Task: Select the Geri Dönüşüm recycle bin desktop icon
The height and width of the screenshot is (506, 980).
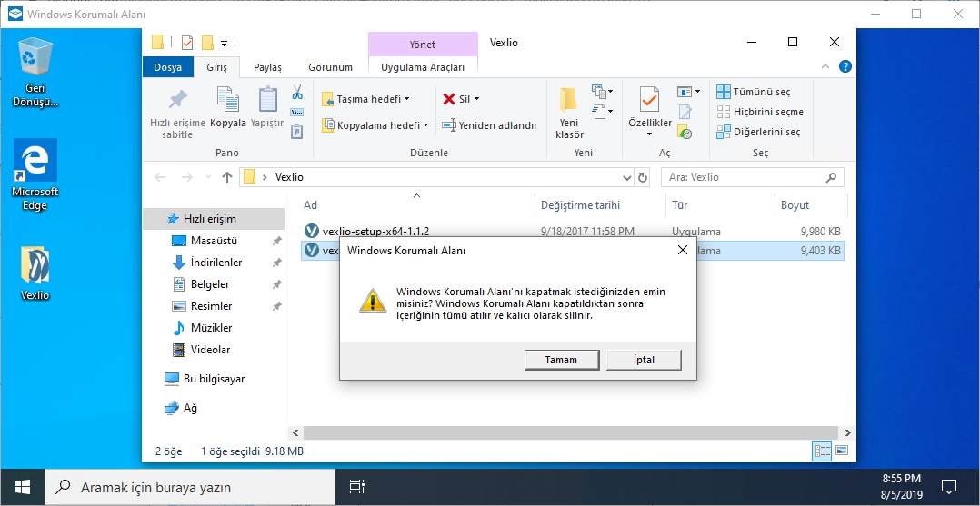Action: click(35, 73)
